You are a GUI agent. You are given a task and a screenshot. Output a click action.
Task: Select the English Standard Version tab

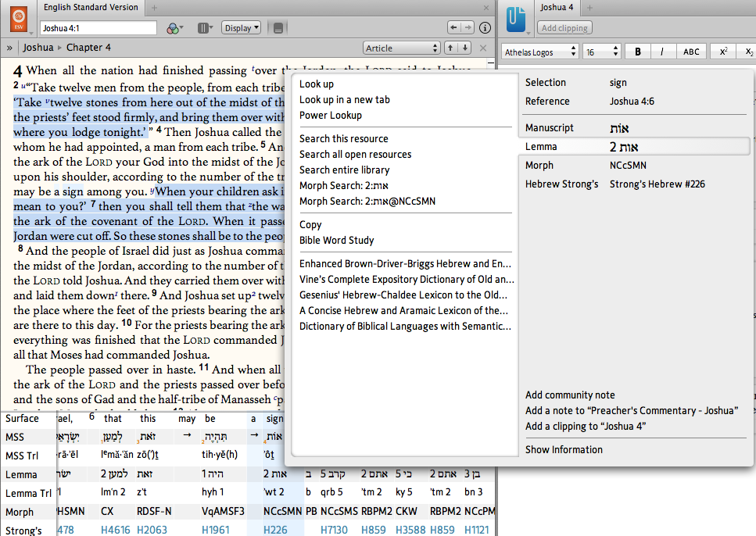tap(91, 7)
